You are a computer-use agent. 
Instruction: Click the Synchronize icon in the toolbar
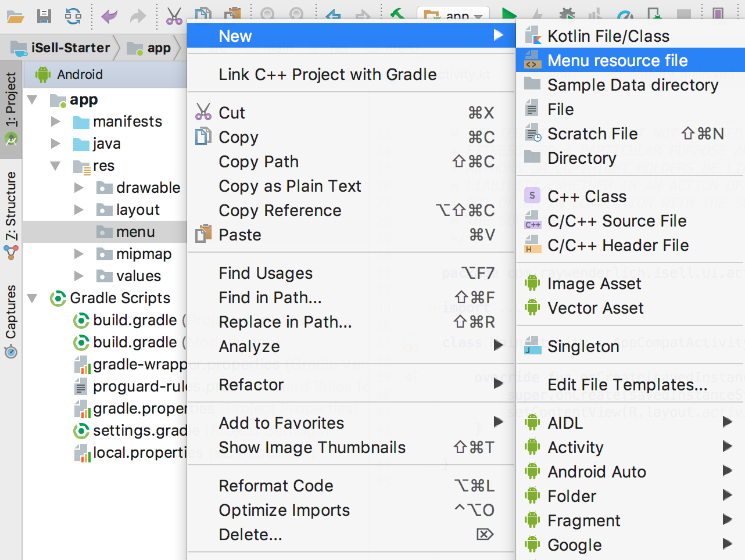click(x=73, y=16)
